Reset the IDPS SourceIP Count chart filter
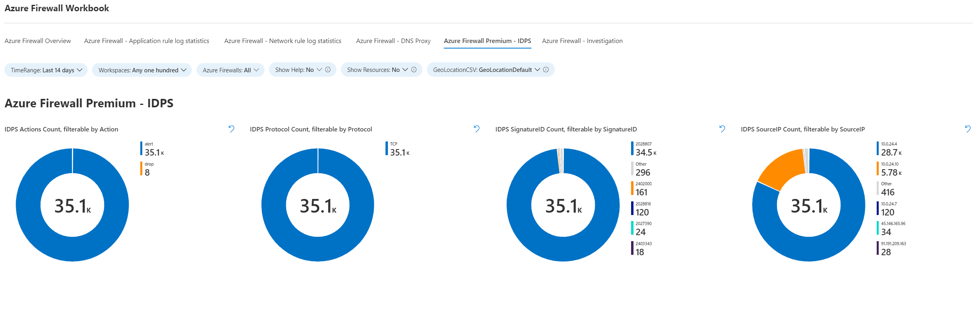 968,129
